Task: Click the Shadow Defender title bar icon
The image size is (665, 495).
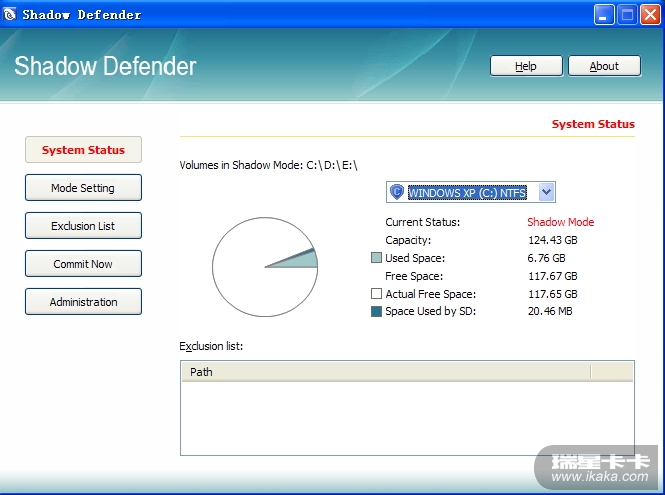Action: (9, 14)
